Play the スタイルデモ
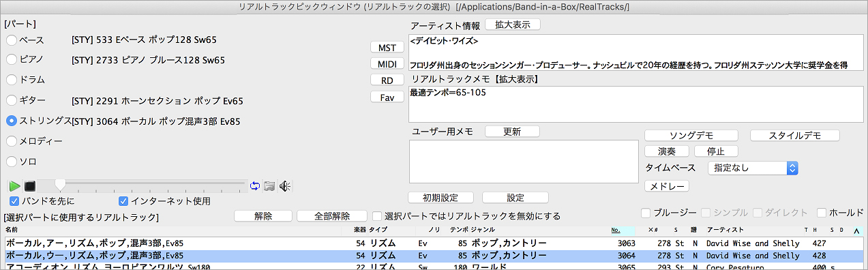Image resolution: width=868 pixels, height=270 pixels. [x=794, y=135]
